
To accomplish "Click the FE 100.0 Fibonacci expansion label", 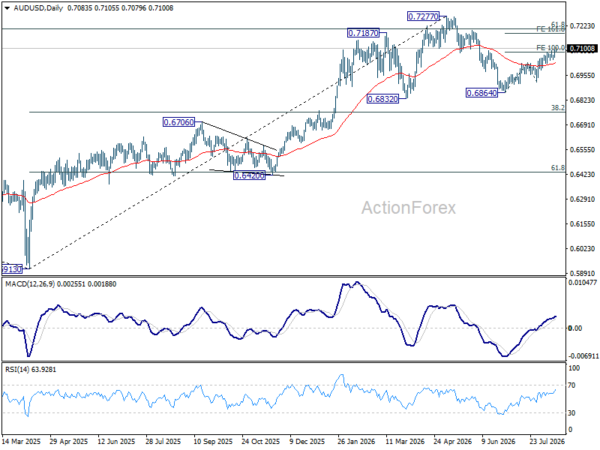I will click(550, 48).
